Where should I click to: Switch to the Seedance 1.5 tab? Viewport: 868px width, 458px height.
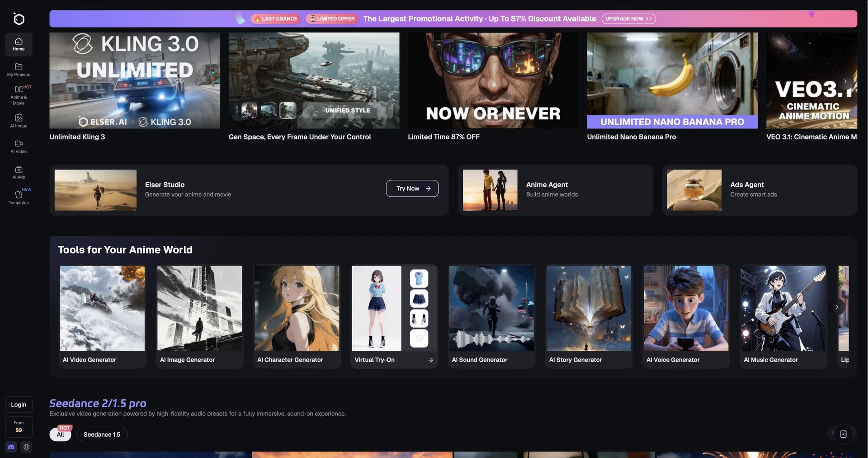[x=102, y=434]
